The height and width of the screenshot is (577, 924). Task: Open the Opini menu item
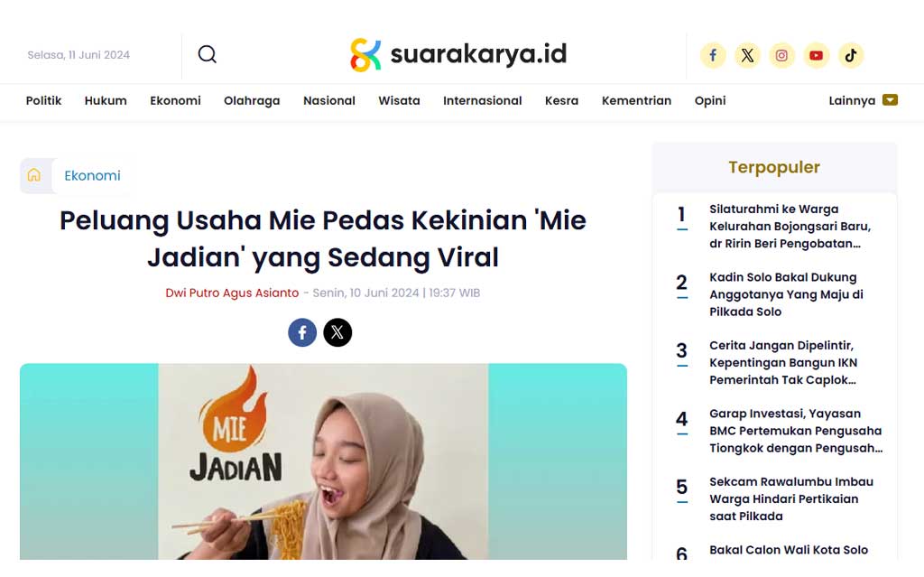tap(709, 101)
